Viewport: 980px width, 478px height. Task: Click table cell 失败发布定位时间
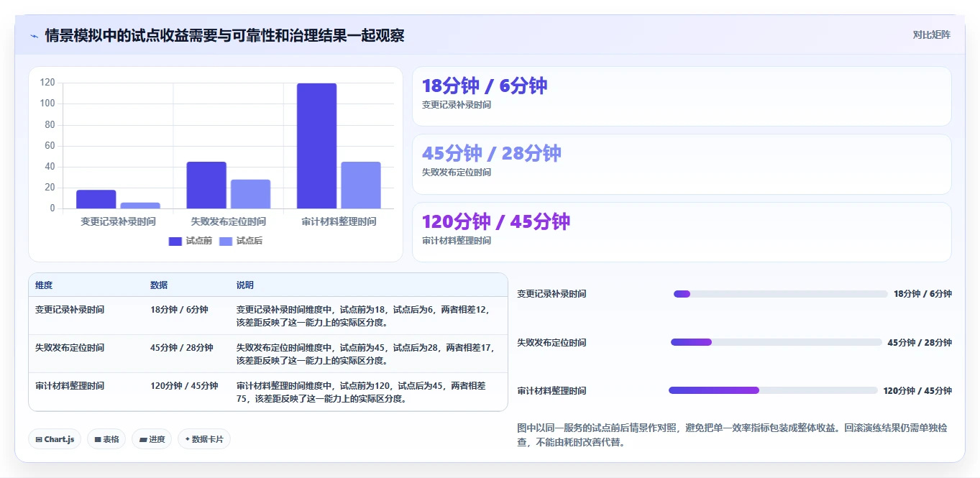click(x=70, y=348)
